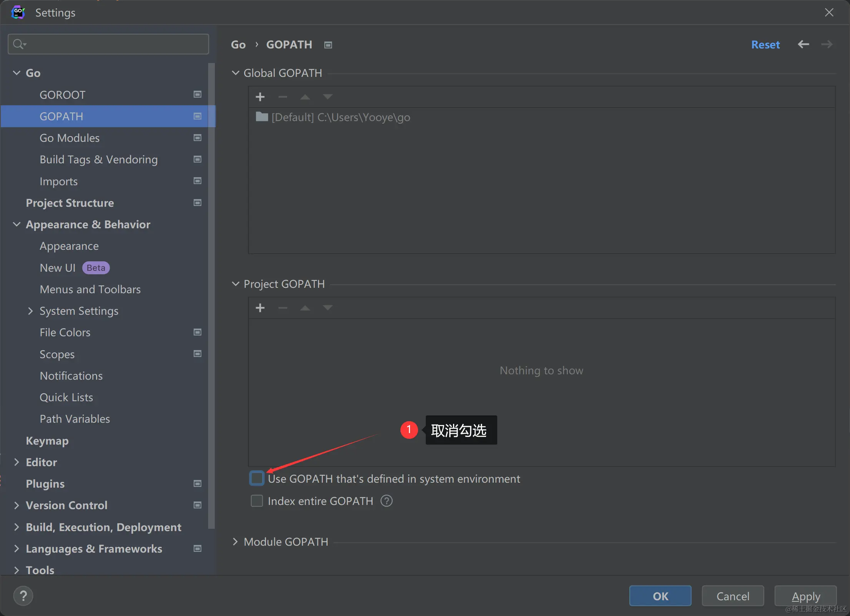Click the add button in Global GOPATH
Viewport: 850px width, 616px height.
[260, 97]
